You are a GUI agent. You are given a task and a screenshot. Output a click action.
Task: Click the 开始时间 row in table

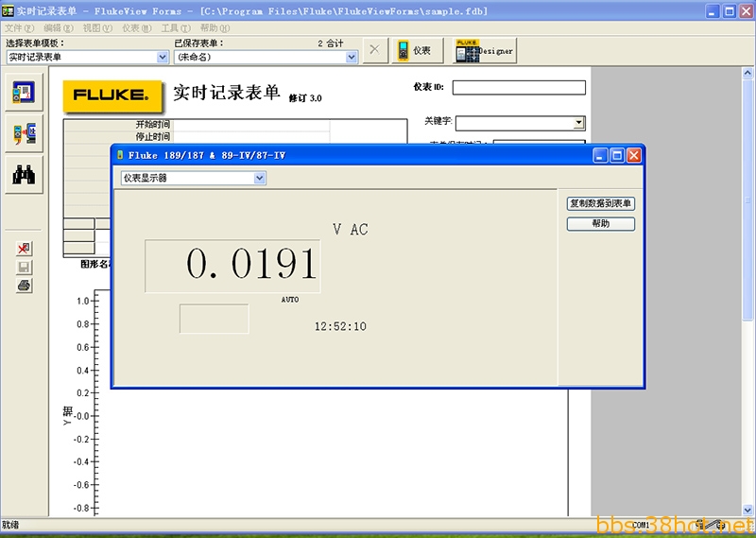[x=235, y=125]
